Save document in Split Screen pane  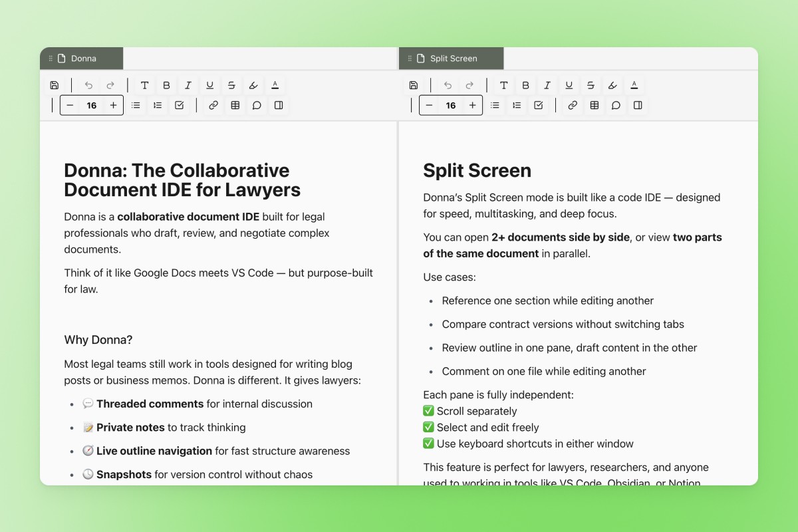pos(414,85)
